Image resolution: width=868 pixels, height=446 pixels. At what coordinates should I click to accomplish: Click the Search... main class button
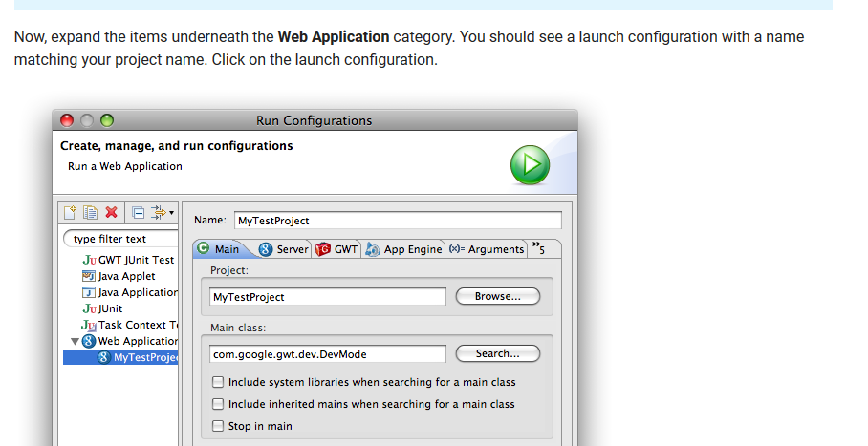(x=497, y=353)
